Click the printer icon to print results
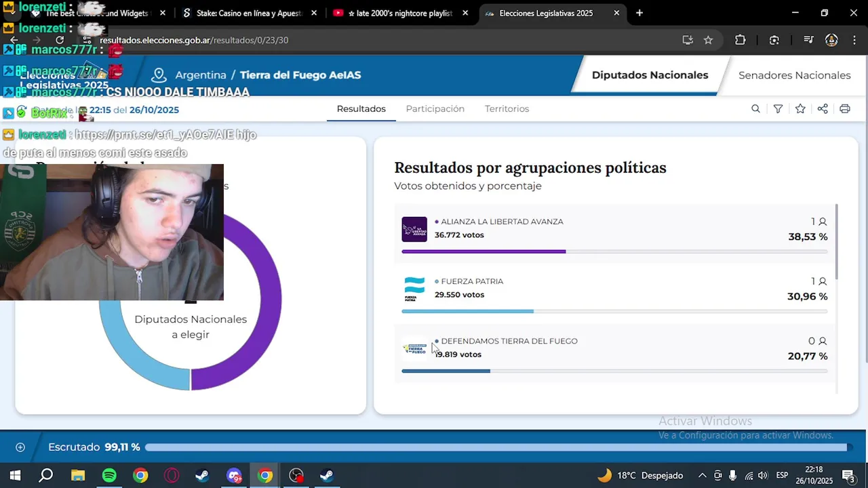This screenshot has width=868, height=488. click(x=845, y=109)
